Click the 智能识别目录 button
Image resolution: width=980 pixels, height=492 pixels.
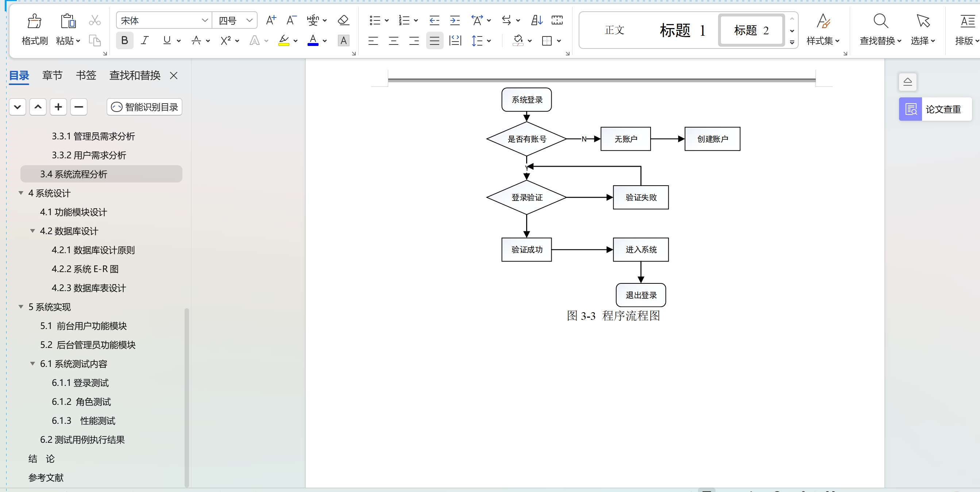[x=144, y=107]
